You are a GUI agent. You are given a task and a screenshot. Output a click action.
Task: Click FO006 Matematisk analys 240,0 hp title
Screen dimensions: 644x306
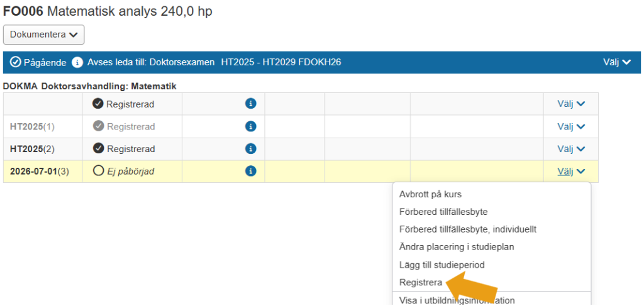point(108,11)
